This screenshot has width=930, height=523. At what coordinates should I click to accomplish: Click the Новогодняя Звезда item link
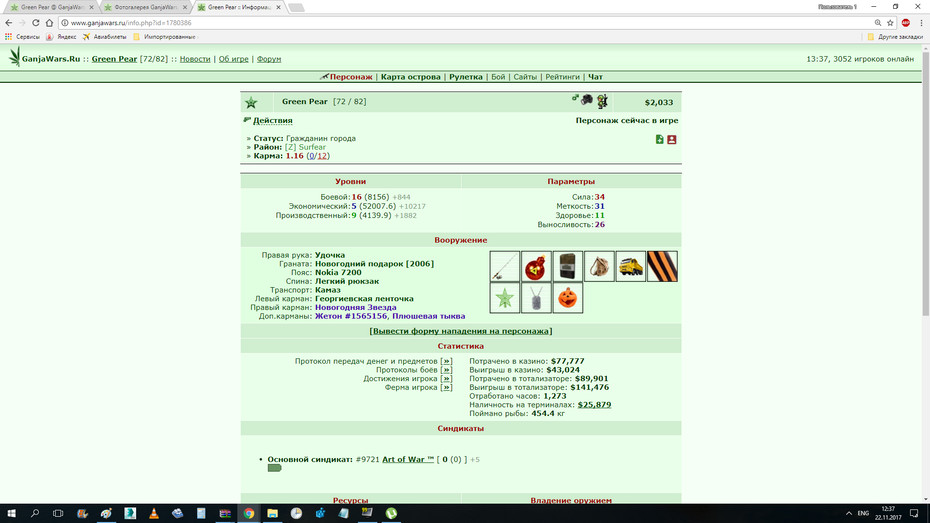(355, 308)
